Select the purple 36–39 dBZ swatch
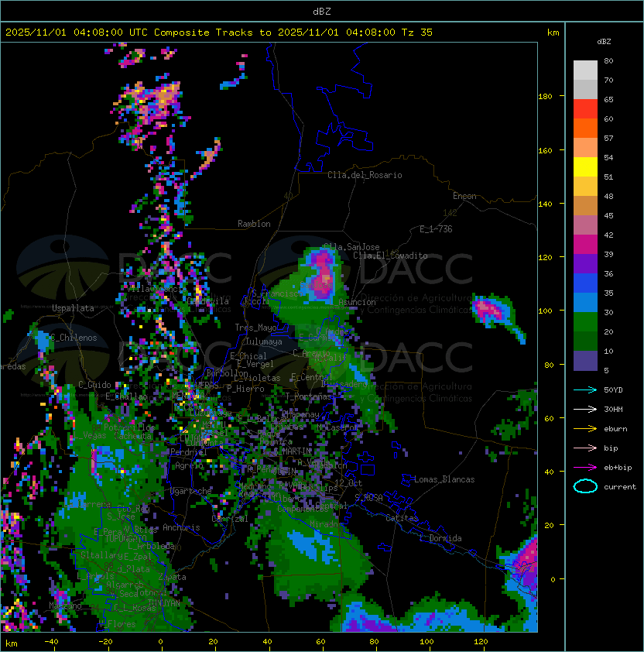The image size is (644, 652). click(x=585, y=264)
